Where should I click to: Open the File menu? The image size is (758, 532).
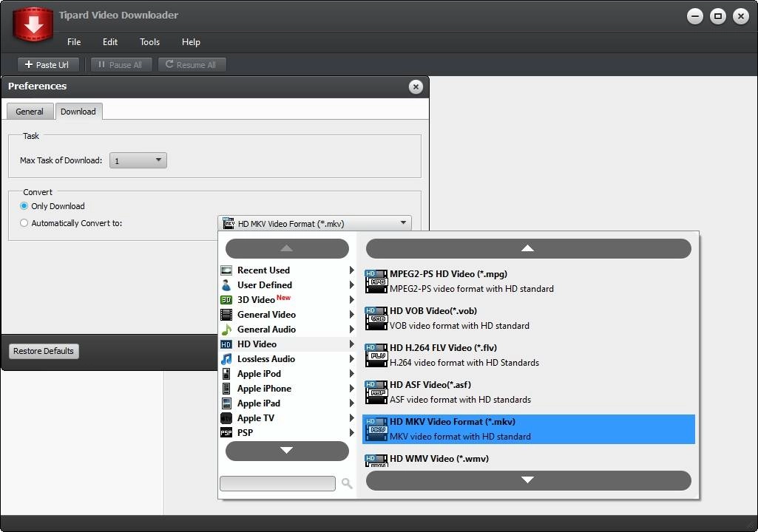point(74,42)
